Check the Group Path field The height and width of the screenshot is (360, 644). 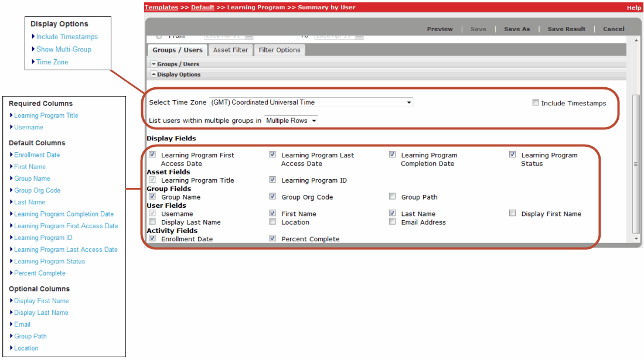392,196
